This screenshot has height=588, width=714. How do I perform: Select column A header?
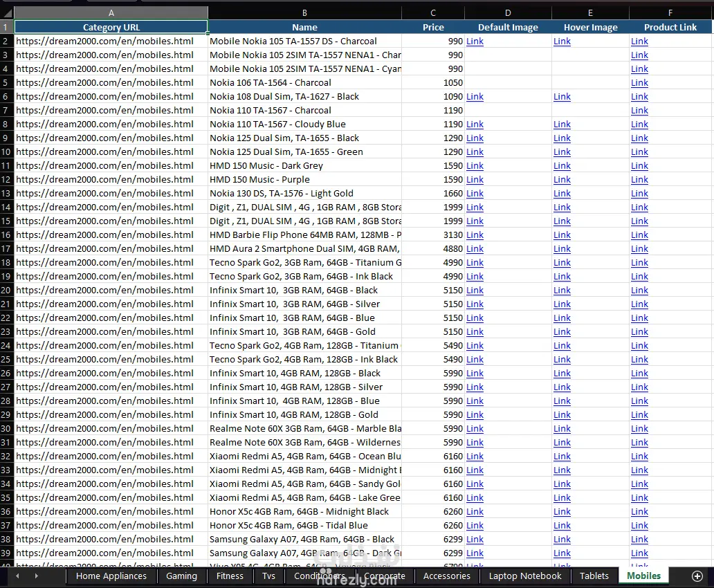[x=111, y=12]
